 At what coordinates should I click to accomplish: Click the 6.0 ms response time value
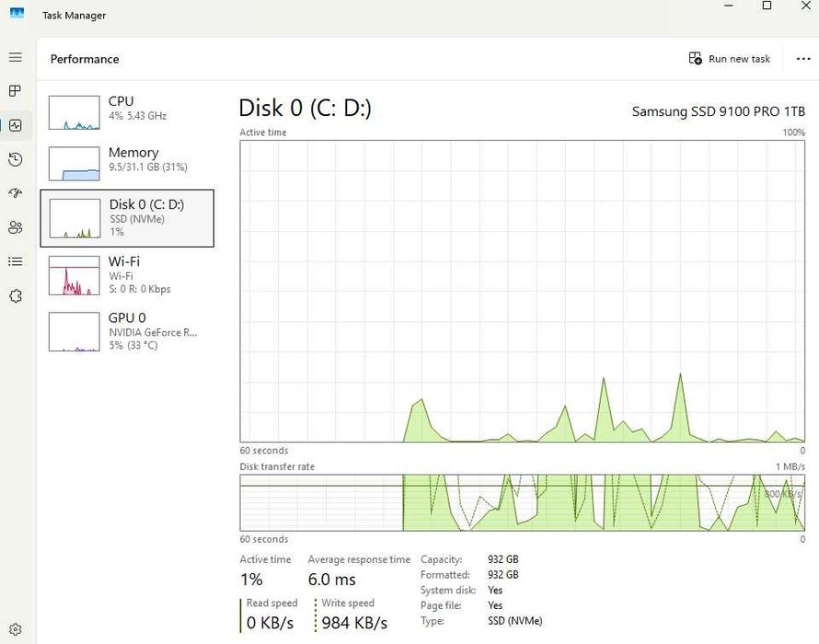[x=331, y=580]
